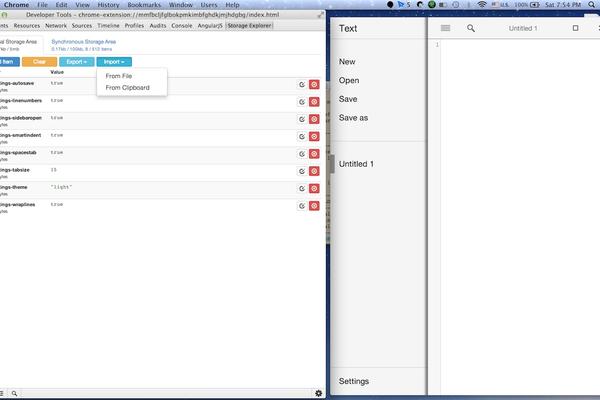Open DevTools search magnifier at bottom
Viewport: 600px width, 400px height.
click(x=14, y=393)
